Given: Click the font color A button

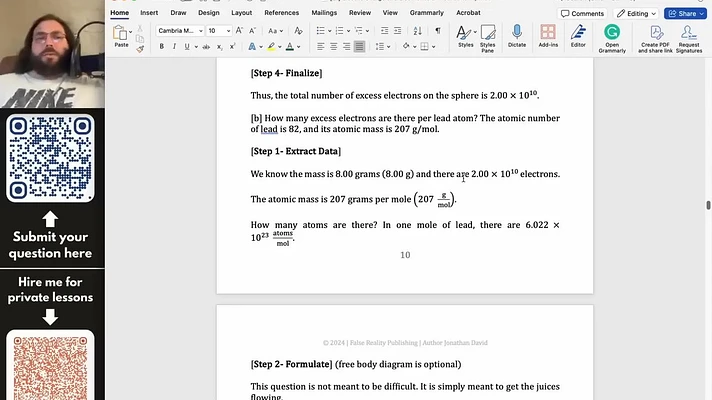Looking at the screenshot, I should coord(290,47).
